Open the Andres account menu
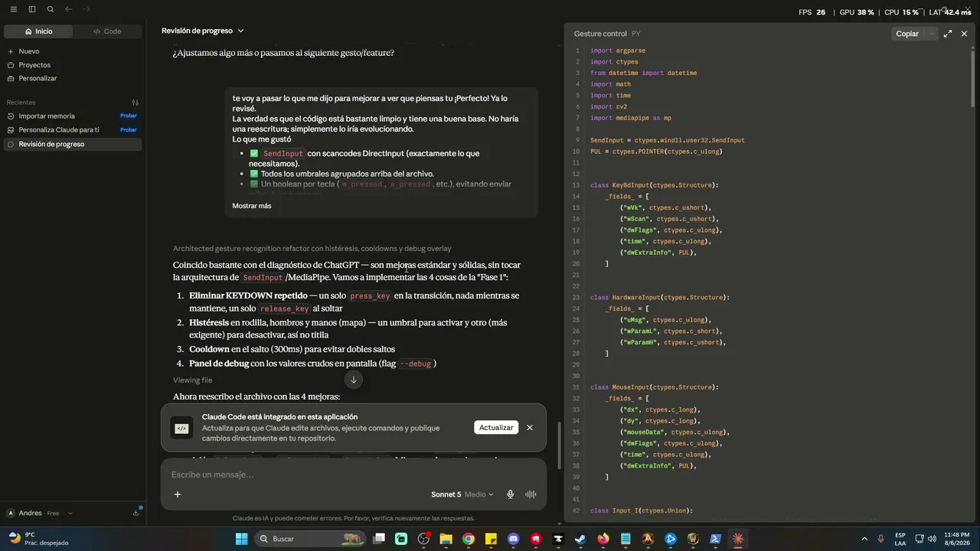The width and height of the screenshot is (980, 551). (38, 514)
